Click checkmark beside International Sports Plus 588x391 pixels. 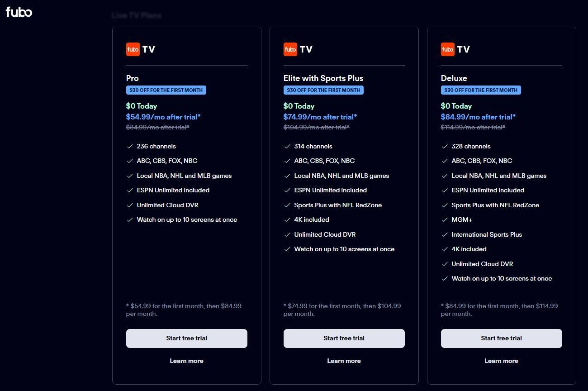point(445,235)
